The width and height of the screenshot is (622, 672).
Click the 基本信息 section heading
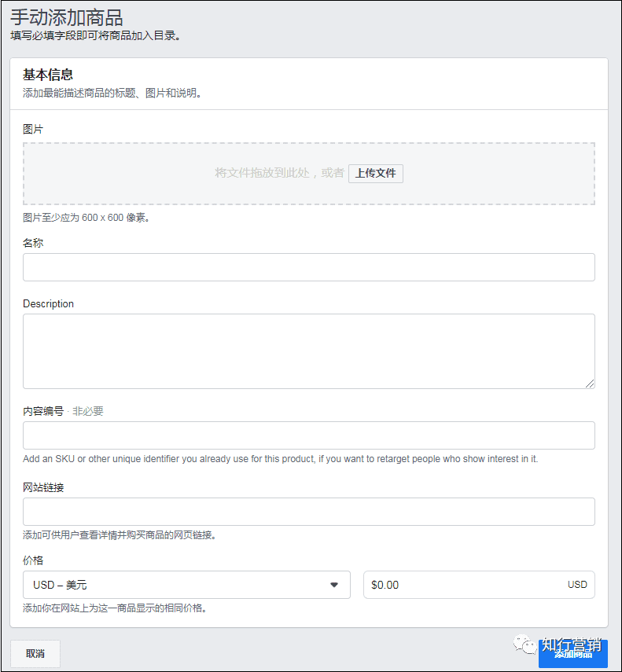pyautogui.click(x=47, y=75)
